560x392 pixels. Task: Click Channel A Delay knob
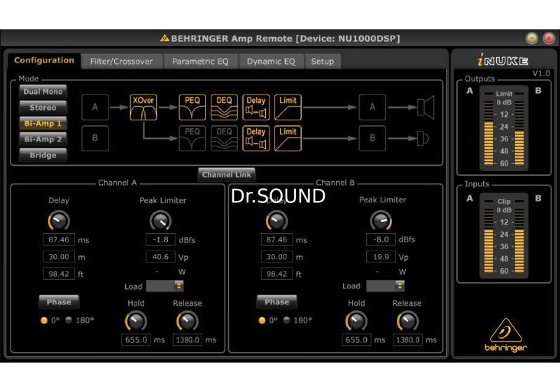[59, 220]
